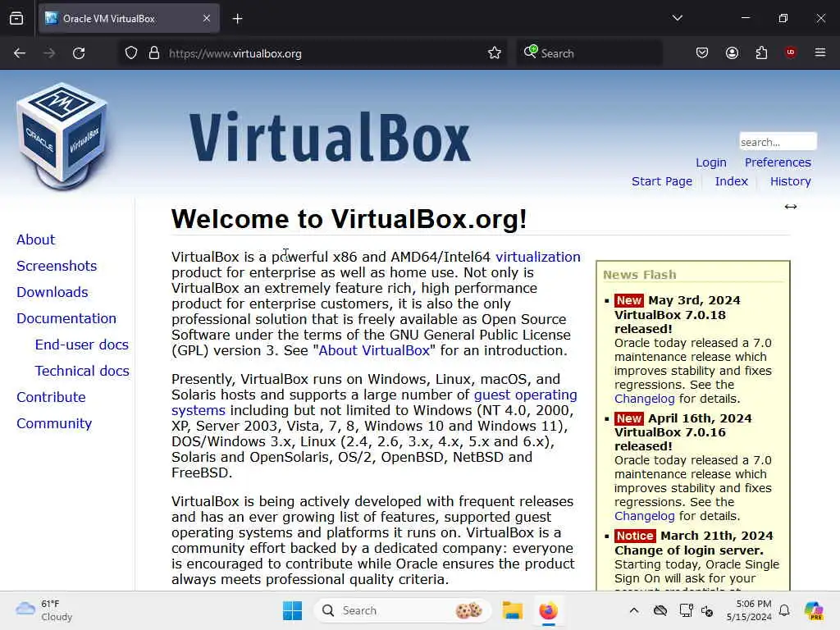Screen dimensions: 840x630
Task: Follow the virtualization link
Action: [x=538, y=257]
